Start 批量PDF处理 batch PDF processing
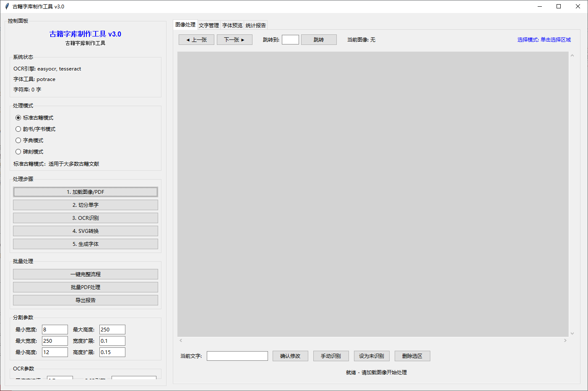The image size is (588, 391). (x=86, y=287)
